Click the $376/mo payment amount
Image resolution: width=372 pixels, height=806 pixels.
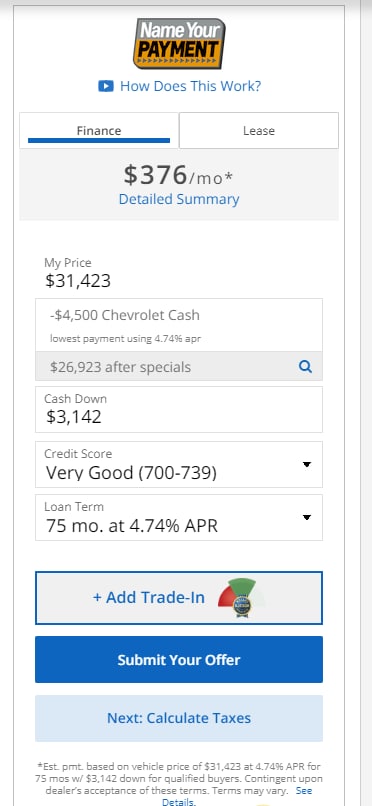click(178, 175)
